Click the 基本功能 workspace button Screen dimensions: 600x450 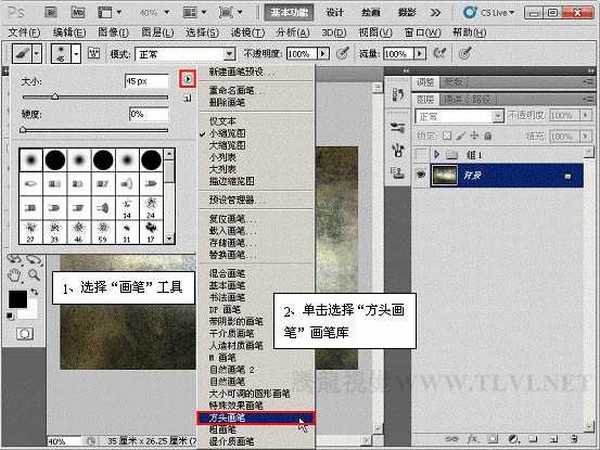[291, 12]
